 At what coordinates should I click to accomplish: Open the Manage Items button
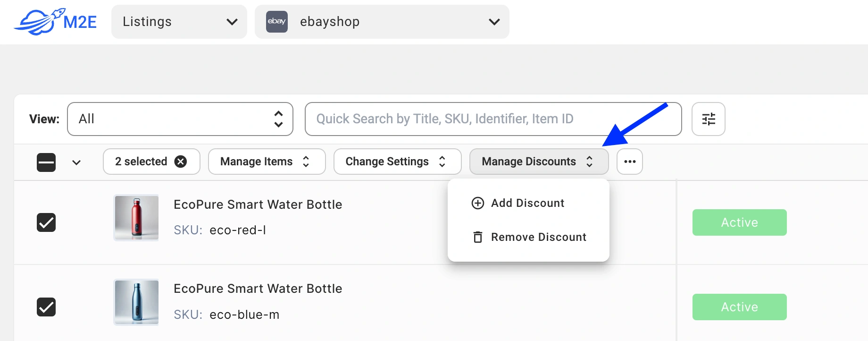[x=267, y=162]
